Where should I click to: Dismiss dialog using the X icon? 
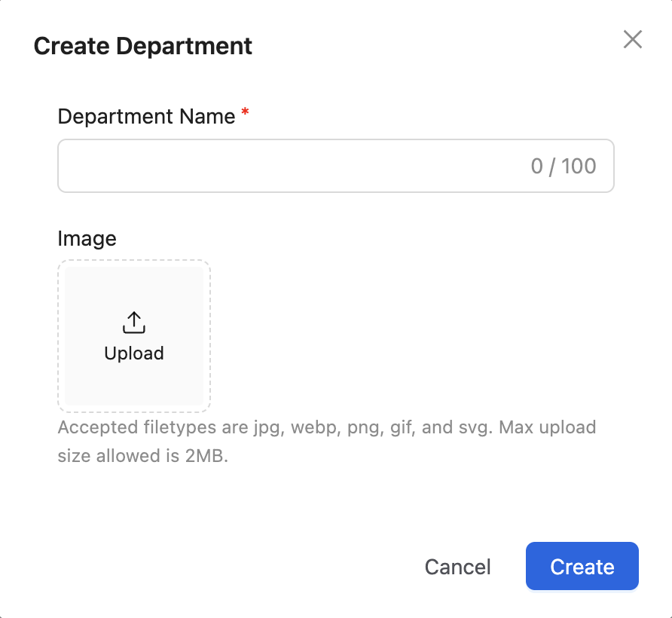pos(633,39)
